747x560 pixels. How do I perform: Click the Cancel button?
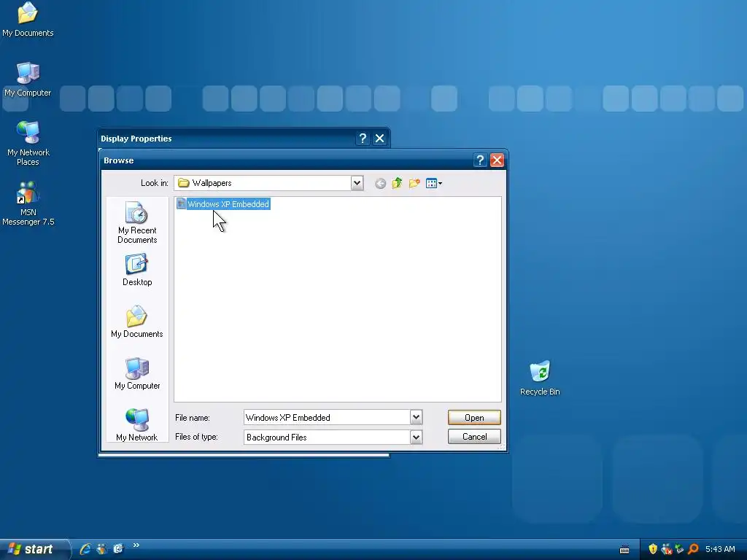click(474, 437)
